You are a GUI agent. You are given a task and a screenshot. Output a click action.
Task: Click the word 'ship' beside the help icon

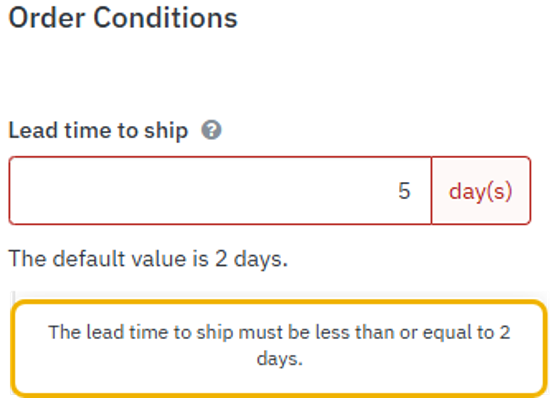[166, 131]
